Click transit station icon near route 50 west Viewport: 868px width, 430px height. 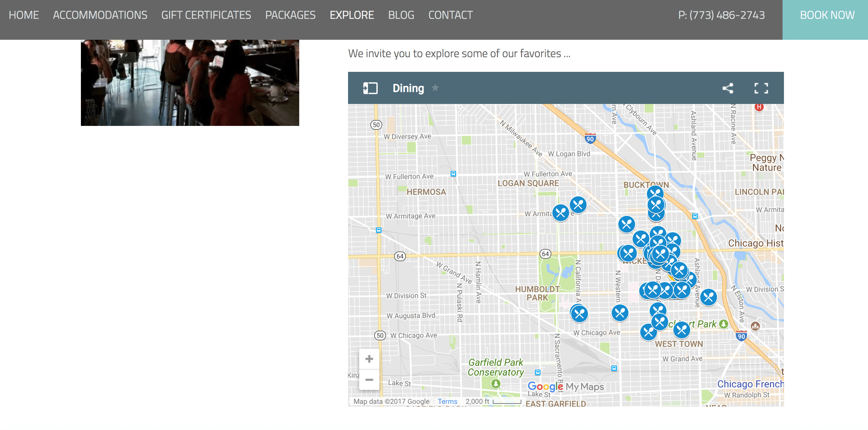(x=379, y=230)
